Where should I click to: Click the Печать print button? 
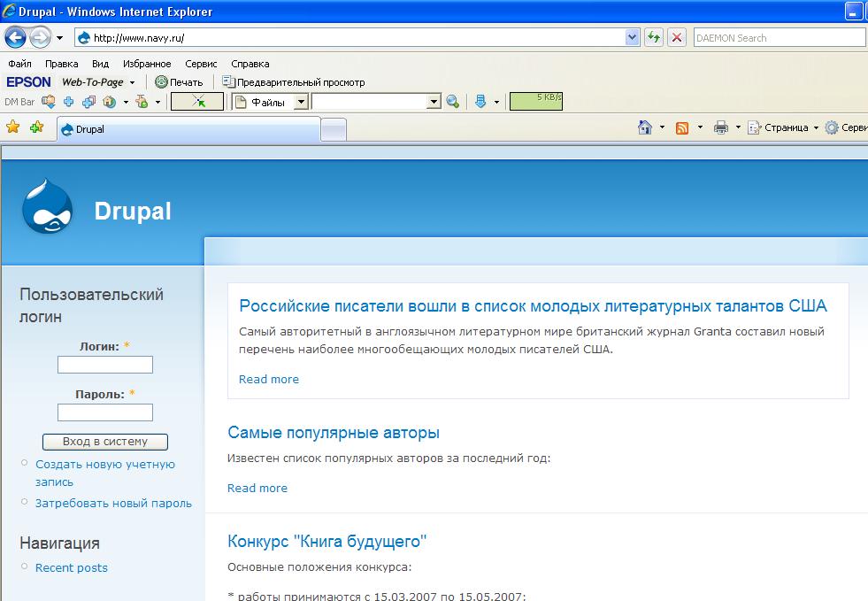point(179,82)
